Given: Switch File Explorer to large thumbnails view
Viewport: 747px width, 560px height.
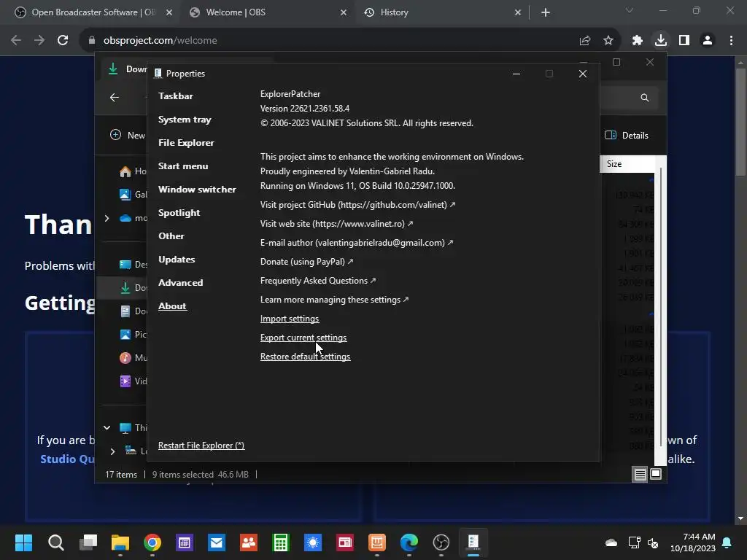Looking at the screenshot, I should (656, 474).
